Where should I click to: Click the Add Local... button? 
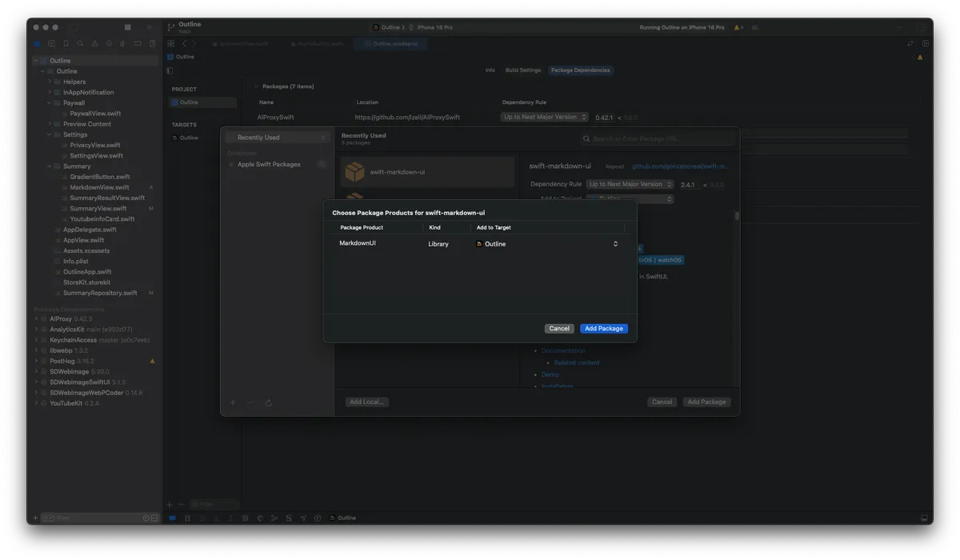point(367,402)
